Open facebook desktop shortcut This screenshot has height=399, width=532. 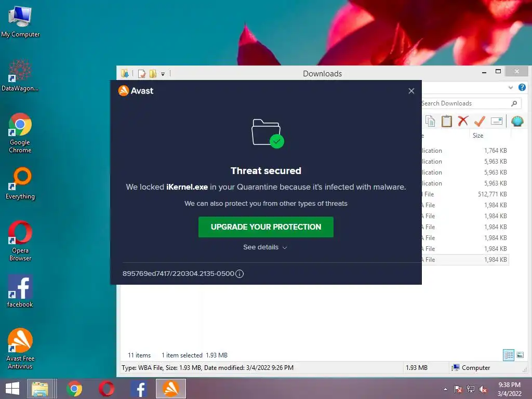(x=20, y=291)
